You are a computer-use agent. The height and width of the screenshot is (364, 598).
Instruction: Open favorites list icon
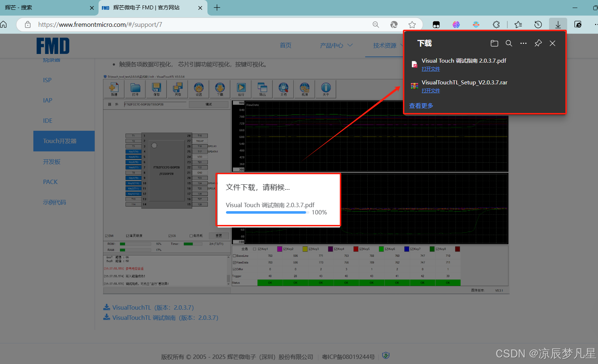[518, 25]
